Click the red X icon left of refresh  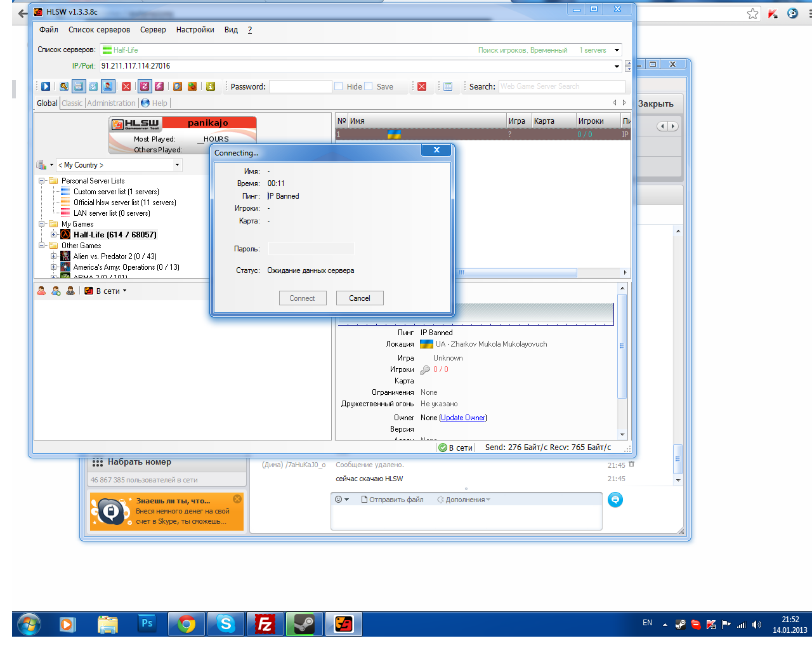point(126,86)
